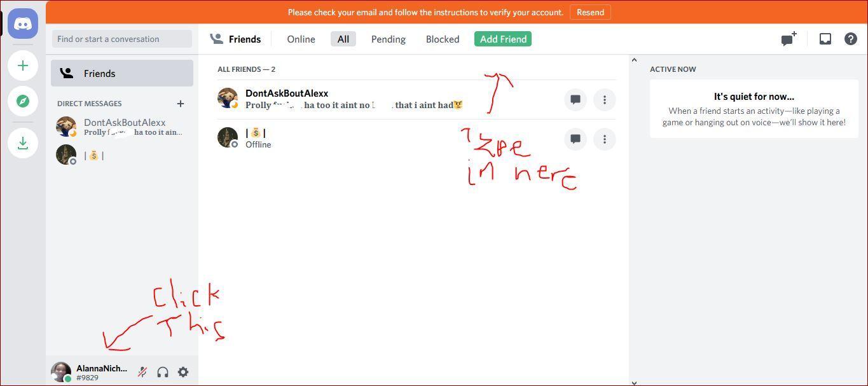
Task: Select the Blocked friends tab
Action: (x=443, y=39)
